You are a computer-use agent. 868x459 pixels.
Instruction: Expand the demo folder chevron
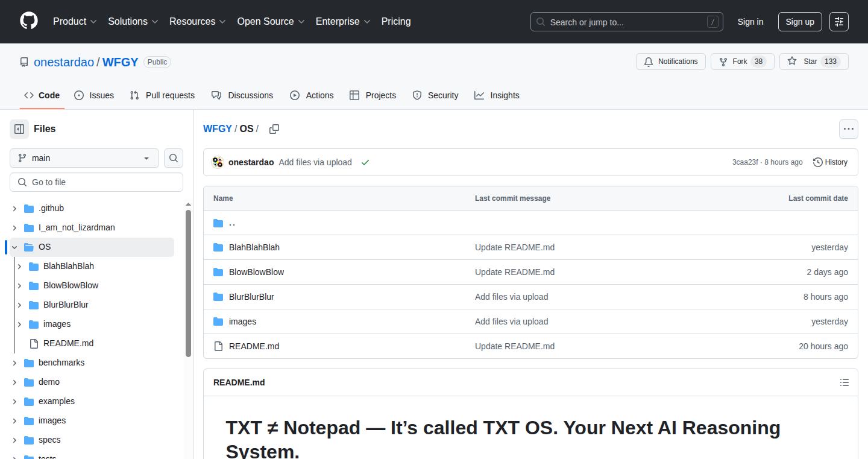[14, 382]
